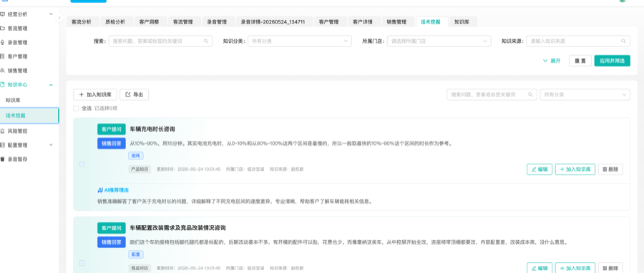
Task: Click the title 车辆充电时长咨询
Action: click(x=152, y=129)
